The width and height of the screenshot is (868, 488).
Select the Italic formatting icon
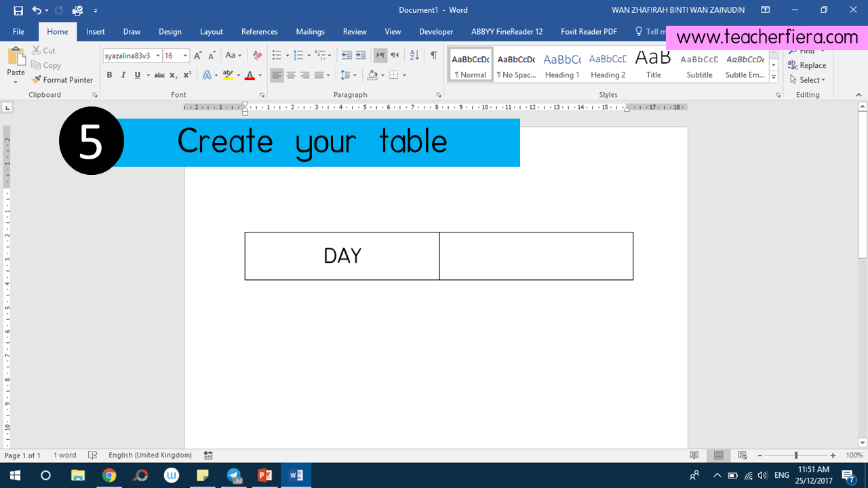click(123, 75)
